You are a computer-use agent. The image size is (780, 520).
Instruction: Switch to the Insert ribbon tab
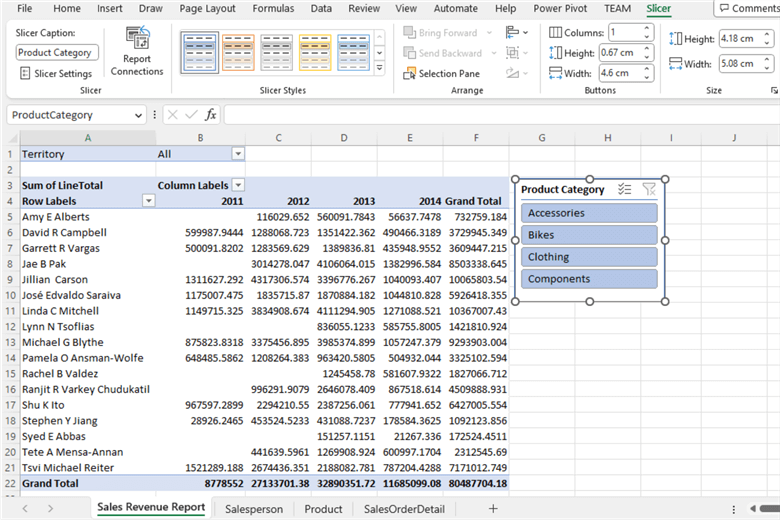click(109, 8)
